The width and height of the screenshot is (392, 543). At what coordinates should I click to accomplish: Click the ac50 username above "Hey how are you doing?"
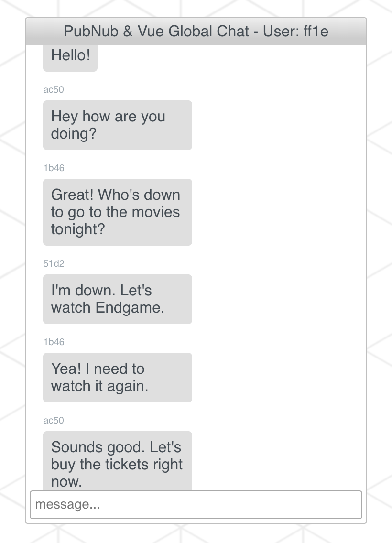pyautogui.click(x=53, y=89)
